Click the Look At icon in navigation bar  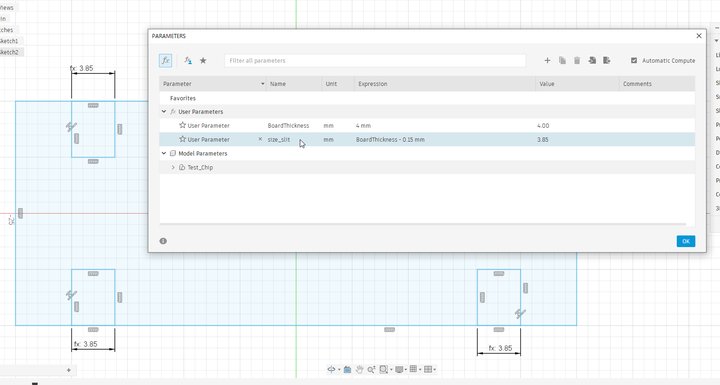347,369
